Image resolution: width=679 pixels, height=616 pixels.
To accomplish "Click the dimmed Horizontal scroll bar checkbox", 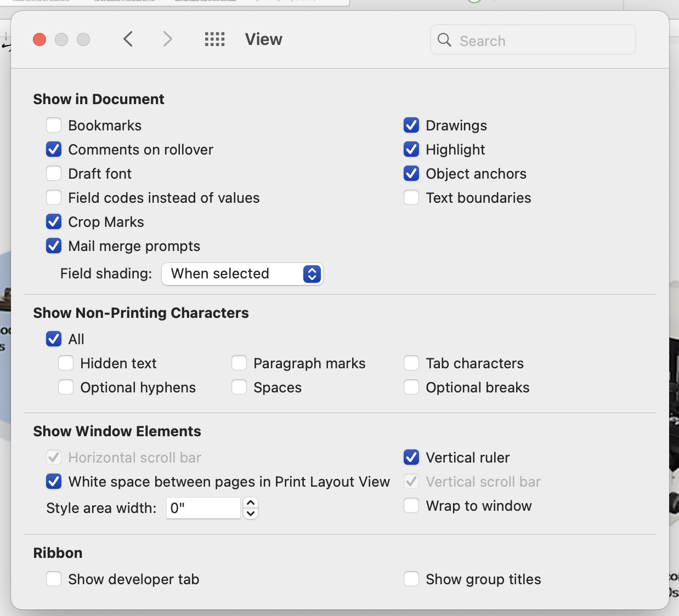I will coord(54,458).
